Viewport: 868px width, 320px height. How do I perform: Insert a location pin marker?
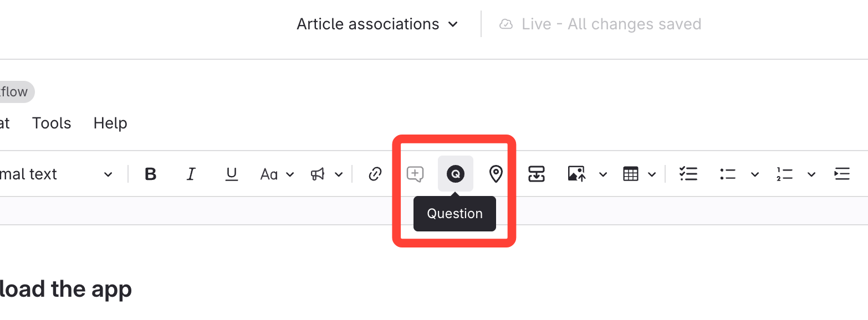coord(496,174)
